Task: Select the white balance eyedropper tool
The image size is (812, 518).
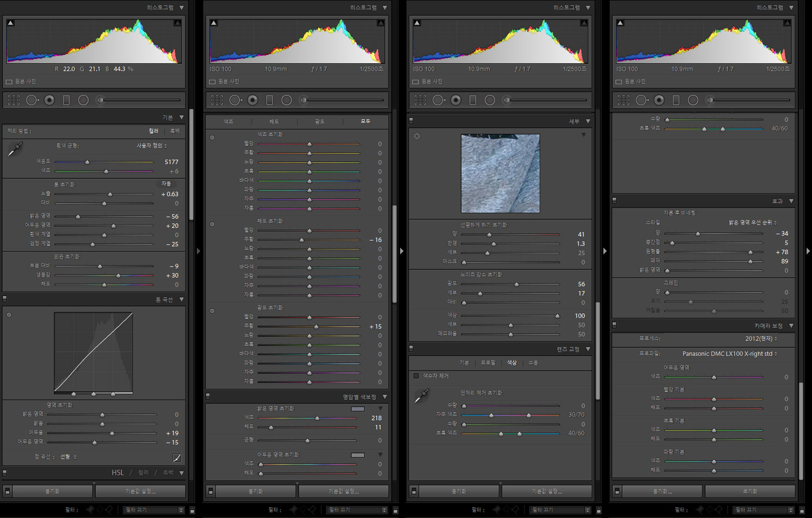Action: [x=15, y=150]
